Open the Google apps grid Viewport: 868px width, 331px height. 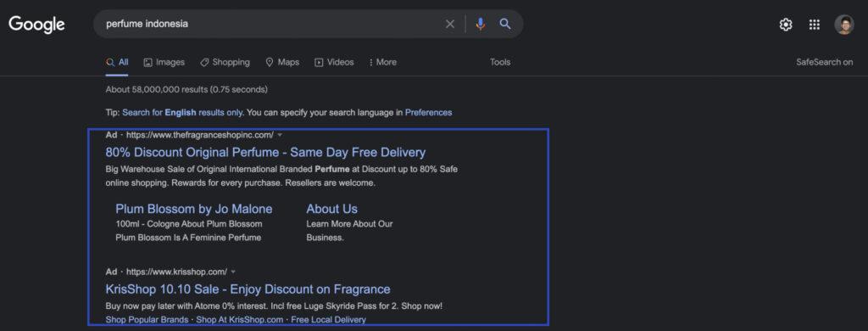tap(815, 25)
